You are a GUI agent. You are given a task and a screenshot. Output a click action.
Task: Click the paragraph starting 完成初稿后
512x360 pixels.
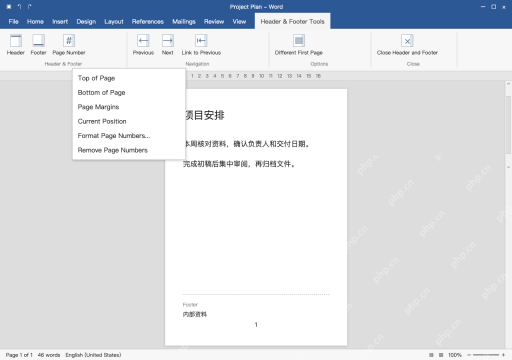point(239,164)
